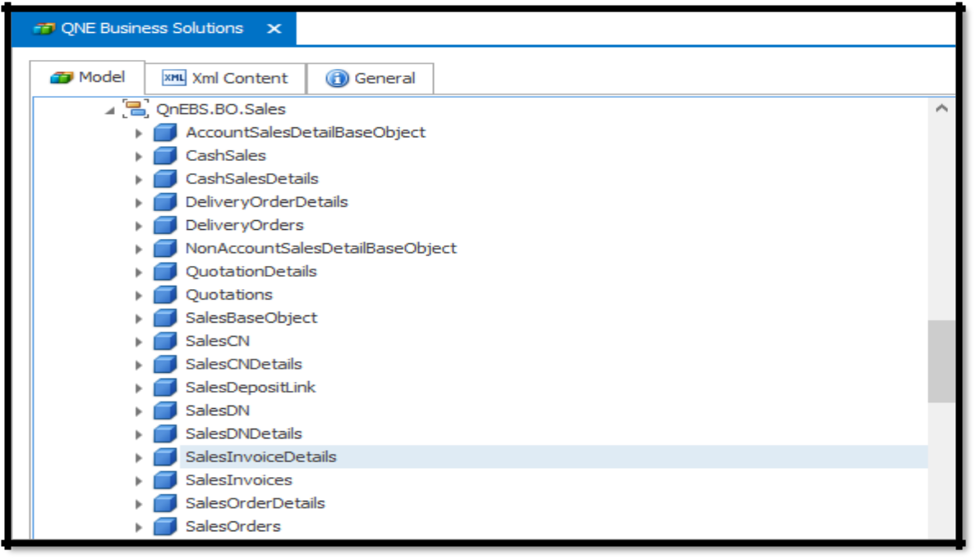Image resolution: width=976 pixels, height=560 pixels.
Task: Open the General tab
Action: coord(371,78)
